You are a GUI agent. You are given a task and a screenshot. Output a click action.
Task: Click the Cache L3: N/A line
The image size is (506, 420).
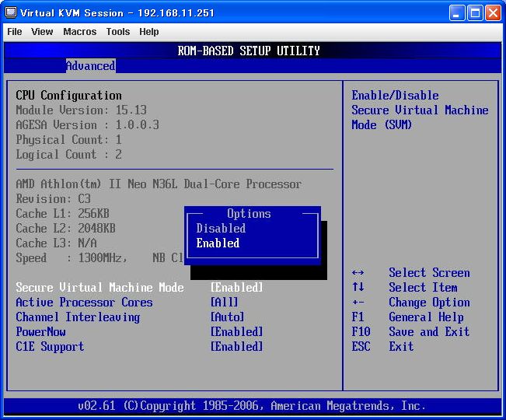[x=57, y=243]
